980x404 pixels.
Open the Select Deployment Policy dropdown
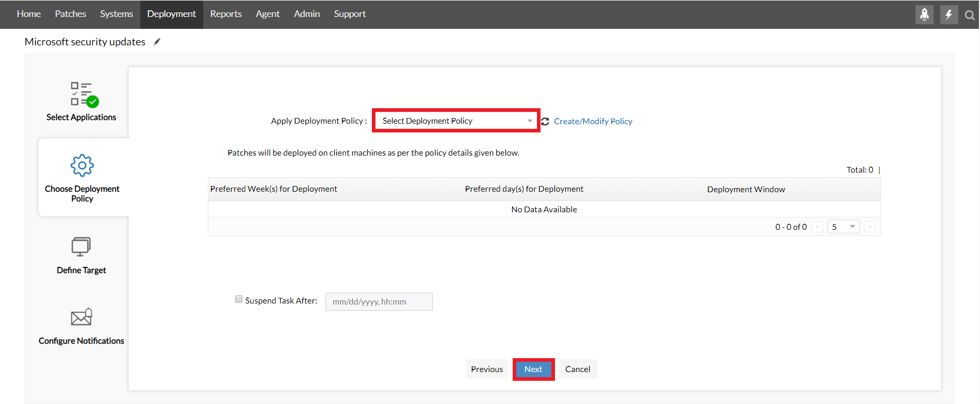(456, 121)
